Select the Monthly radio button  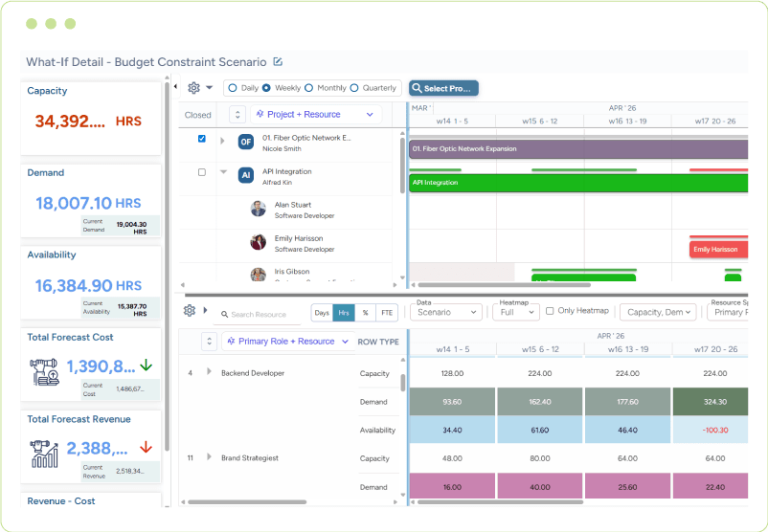308,88
